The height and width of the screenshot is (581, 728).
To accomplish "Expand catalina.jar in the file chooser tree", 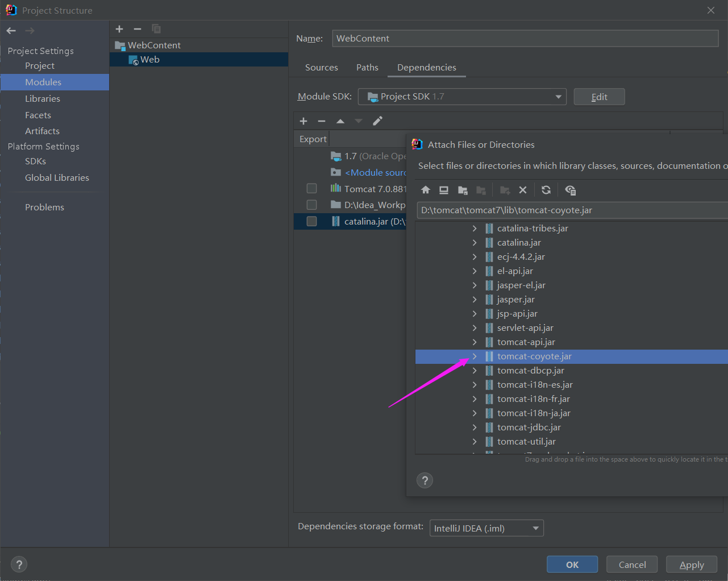I will (x=475, y=243).
